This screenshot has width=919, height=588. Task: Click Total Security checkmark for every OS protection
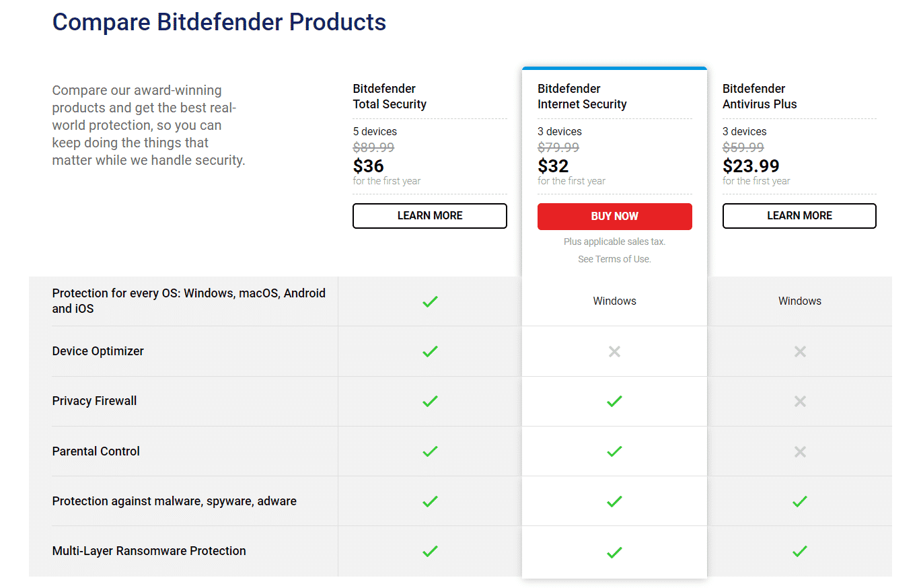tap(430, 301)
